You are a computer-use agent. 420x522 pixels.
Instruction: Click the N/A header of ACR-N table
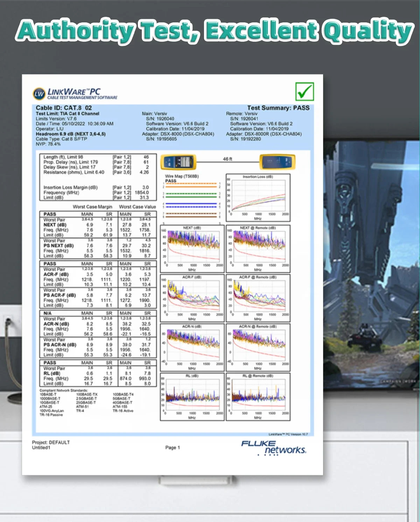[47, 313]
